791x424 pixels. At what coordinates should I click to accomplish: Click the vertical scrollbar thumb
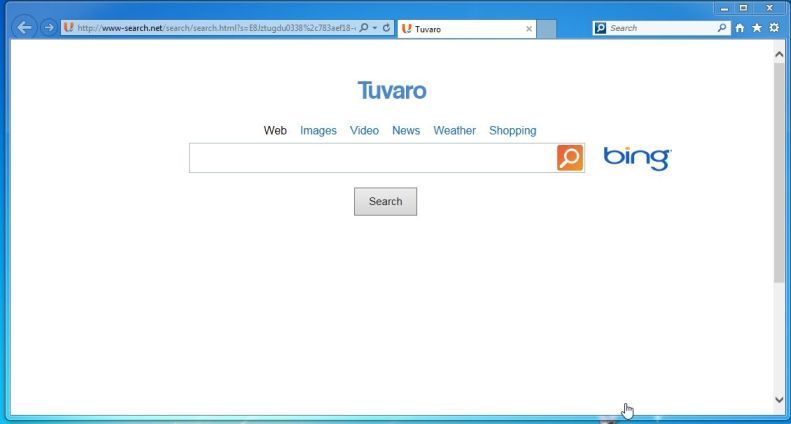[x=779, y=172]
